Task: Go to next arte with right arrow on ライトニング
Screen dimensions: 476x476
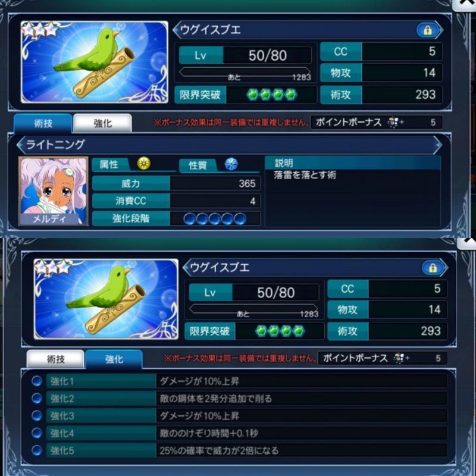Action: click(x=437, y=145)
